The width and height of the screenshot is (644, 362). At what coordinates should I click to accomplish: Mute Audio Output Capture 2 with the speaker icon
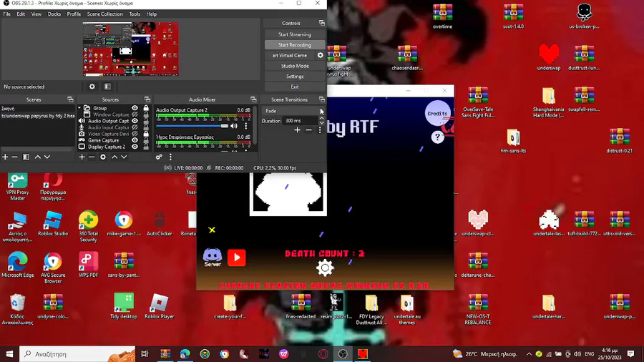coord(234,126)
